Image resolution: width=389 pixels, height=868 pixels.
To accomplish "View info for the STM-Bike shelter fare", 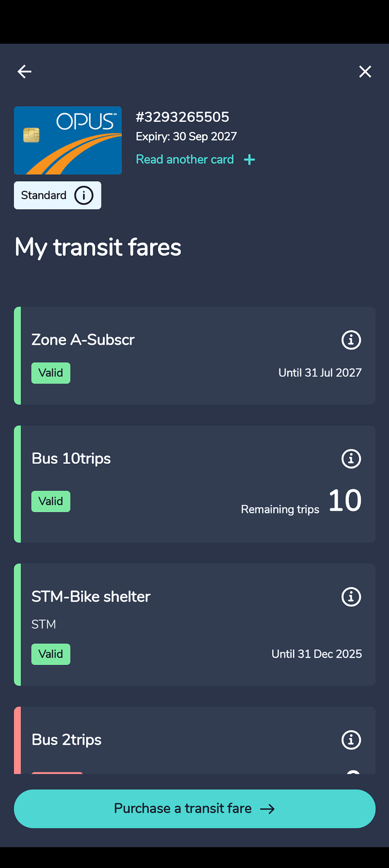I will (x=351, y=597).
